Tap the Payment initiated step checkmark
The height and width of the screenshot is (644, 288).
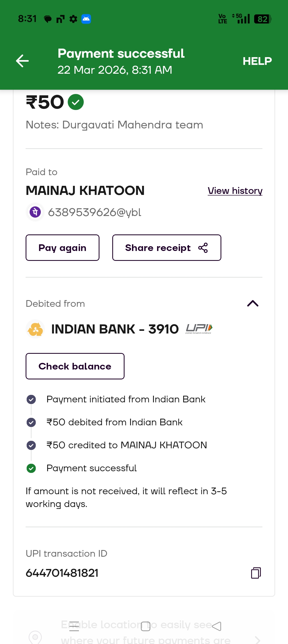(31, 399)
